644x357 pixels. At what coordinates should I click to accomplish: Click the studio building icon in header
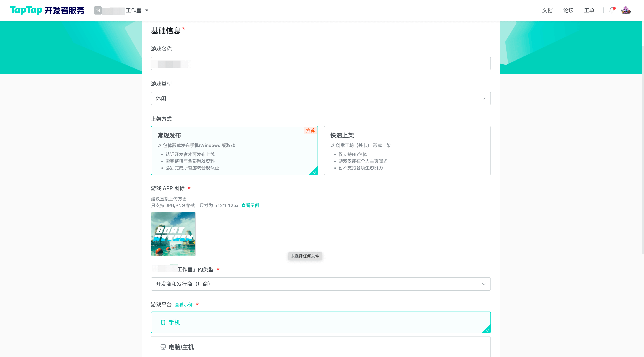coord(98,10)
